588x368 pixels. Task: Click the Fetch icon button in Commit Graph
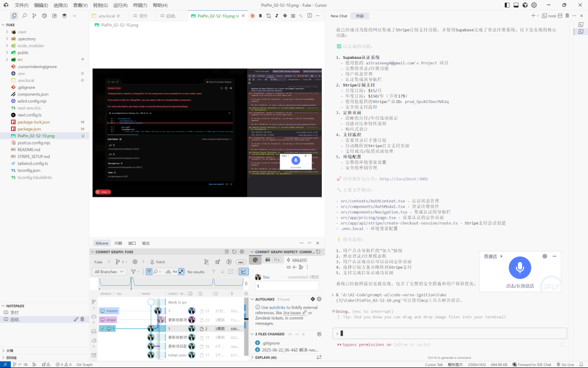tap(157, 262)
